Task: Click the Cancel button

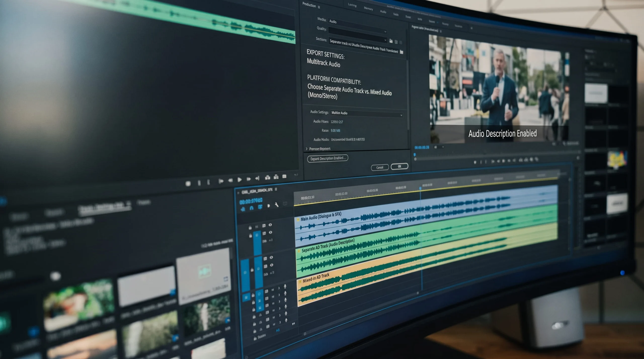Action: tap(380, 168)
